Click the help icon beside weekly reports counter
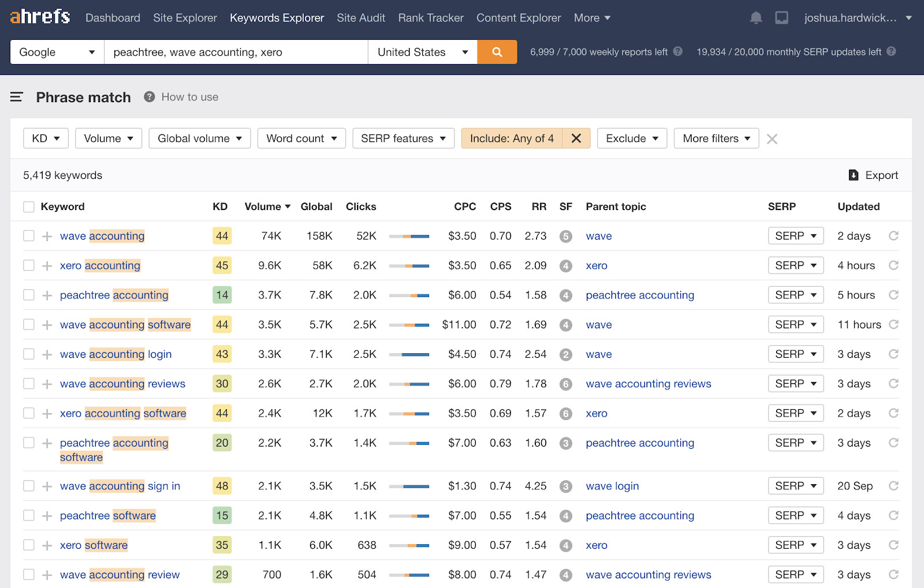Image resolution: width=924 pixels, height=588 pixels. tap(677, 51)
